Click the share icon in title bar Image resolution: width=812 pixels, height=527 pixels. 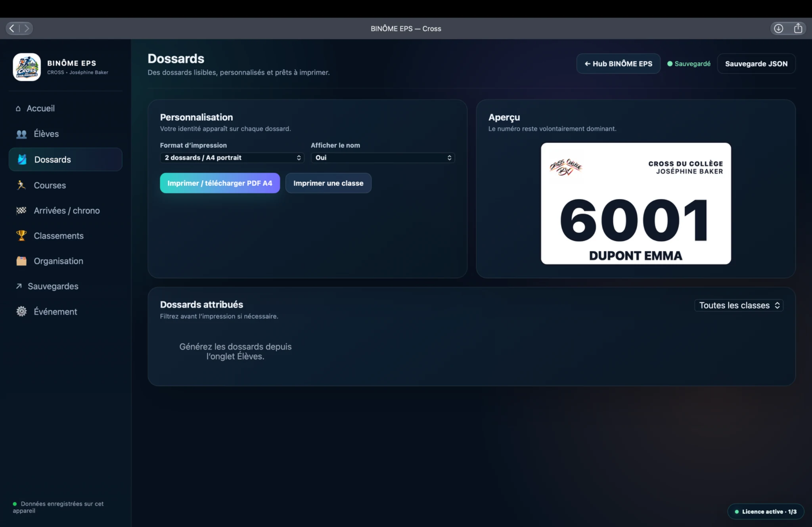(798, 29)
